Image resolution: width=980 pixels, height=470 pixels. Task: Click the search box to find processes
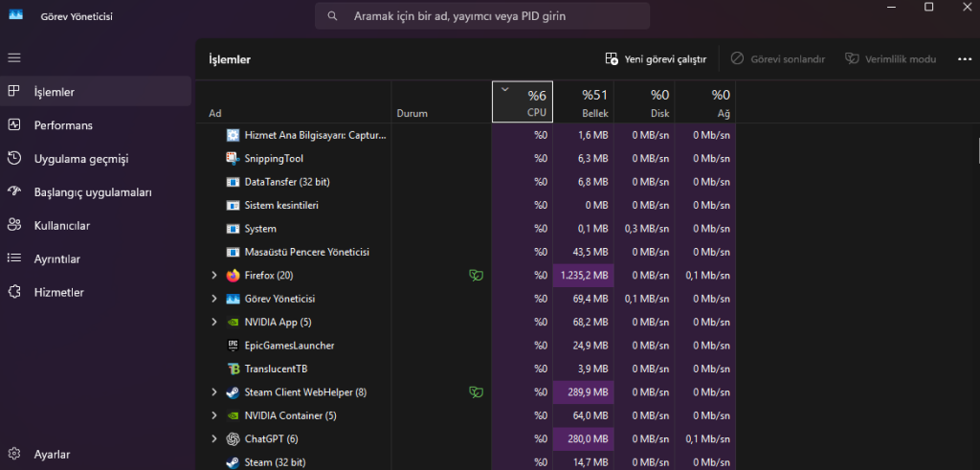482,16
